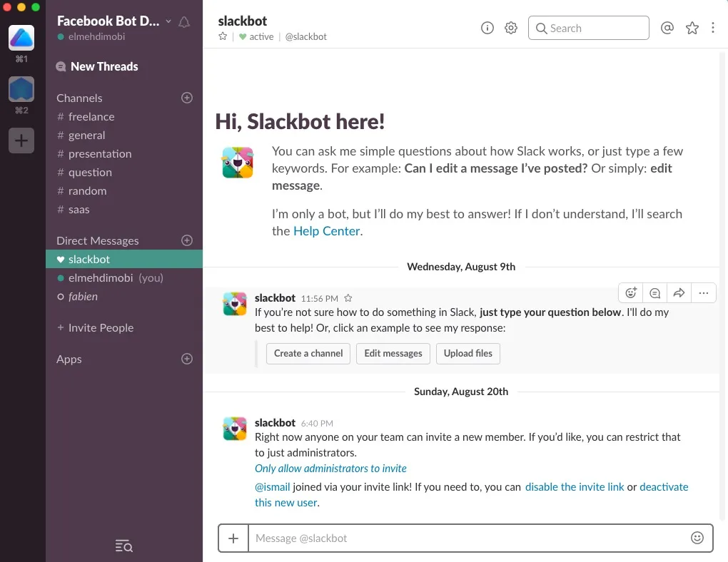Open the emoji picker in message box
728x562 pixels.
coord(697,538)
